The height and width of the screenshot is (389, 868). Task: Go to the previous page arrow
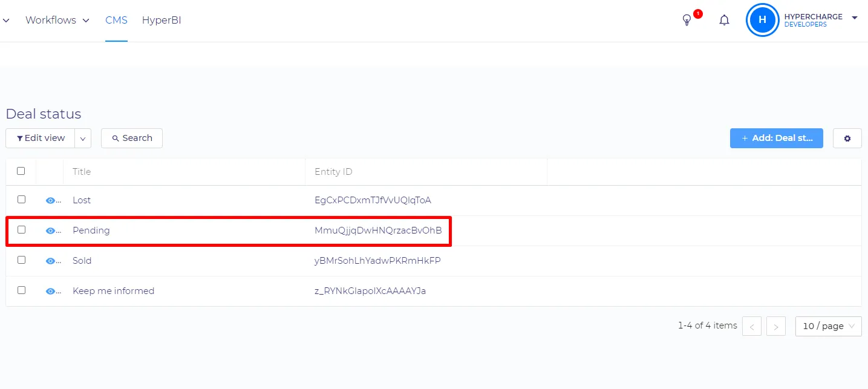pos(752,326)
